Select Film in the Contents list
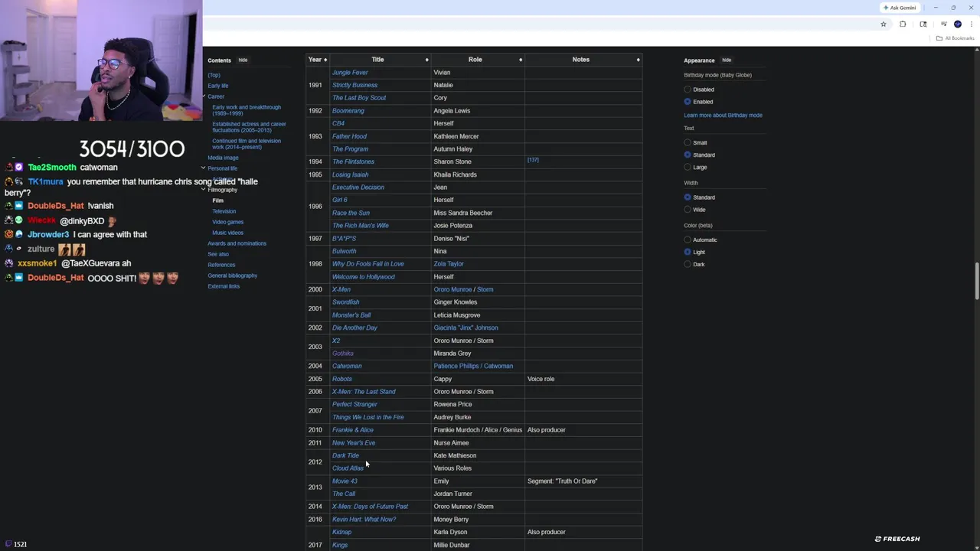Viewport: 980px width, 551px height. (x=217, y=201)
